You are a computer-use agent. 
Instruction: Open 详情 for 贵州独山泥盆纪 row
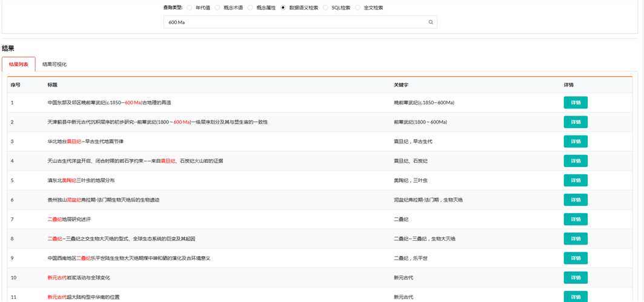[x=576, y=200]
